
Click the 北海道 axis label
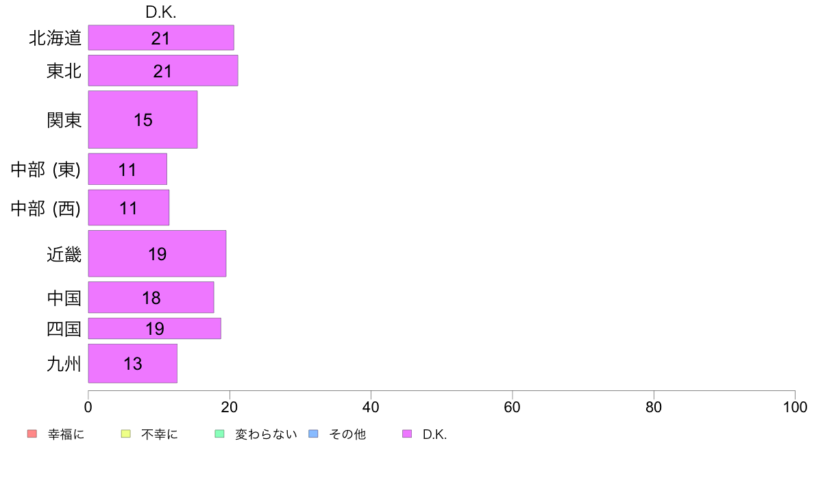(56, 38)
